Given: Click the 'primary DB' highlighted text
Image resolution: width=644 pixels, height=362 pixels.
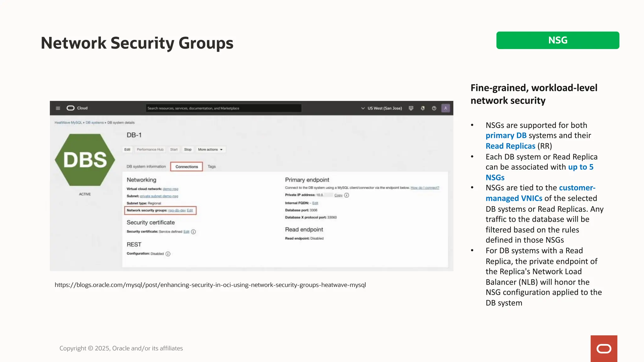Looking at the screenshot, I should tap(506, 135).
